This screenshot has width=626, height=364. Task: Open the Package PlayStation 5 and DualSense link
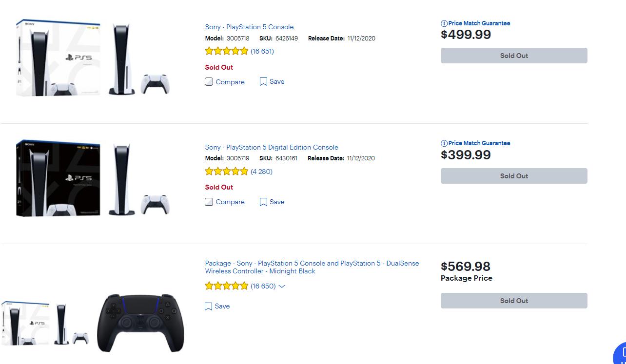[x=312, y=267]
